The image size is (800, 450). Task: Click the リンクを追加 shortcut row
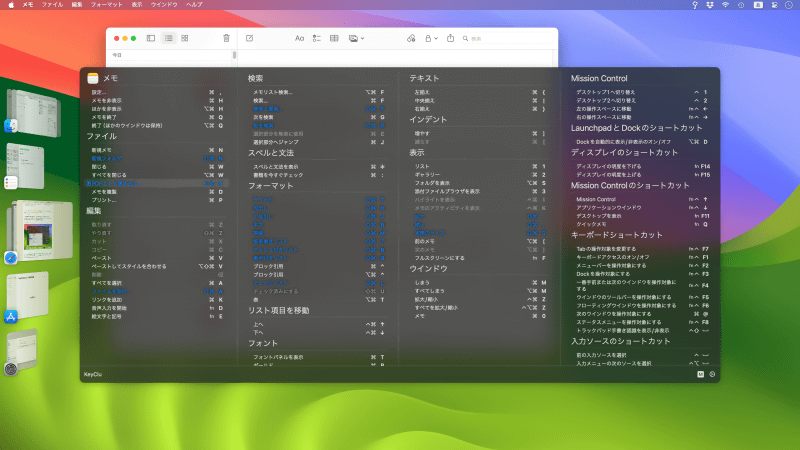click(157, 299)
